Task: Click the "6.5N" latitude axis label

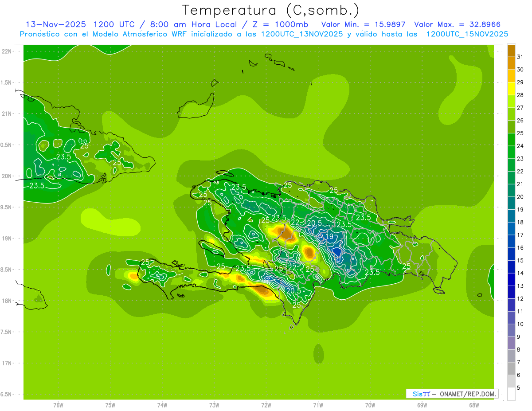Action: tap(6, 394)
